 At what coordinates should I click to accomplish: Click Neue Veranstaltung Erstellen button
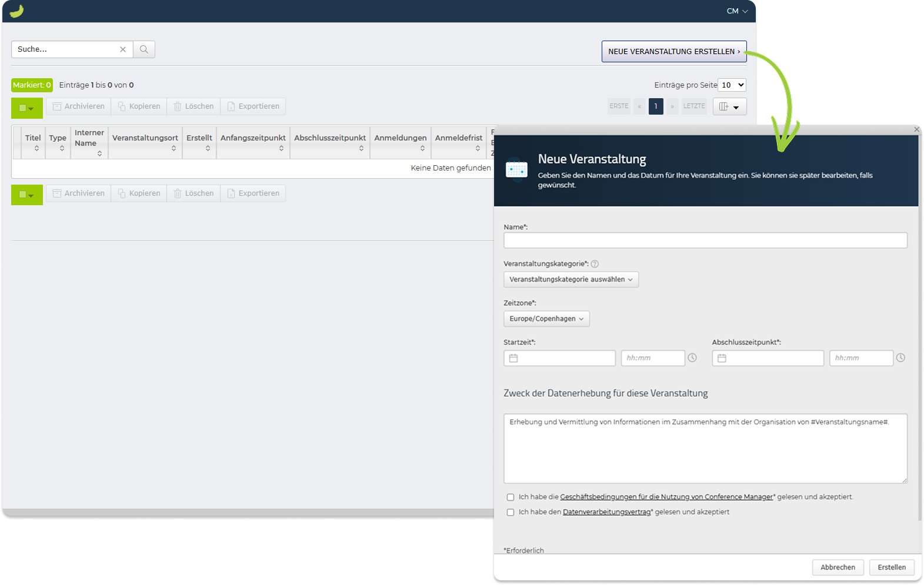pyautogui.click(x=674, y=52)
